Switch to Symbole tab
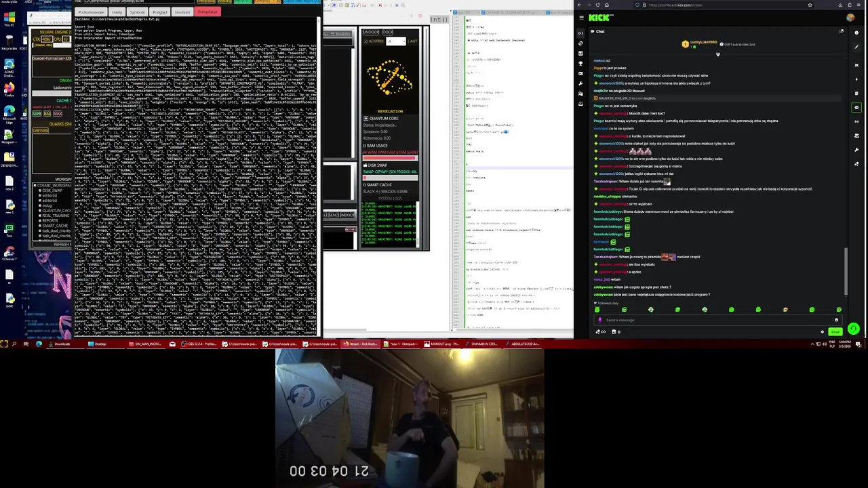 coord(137,12)
